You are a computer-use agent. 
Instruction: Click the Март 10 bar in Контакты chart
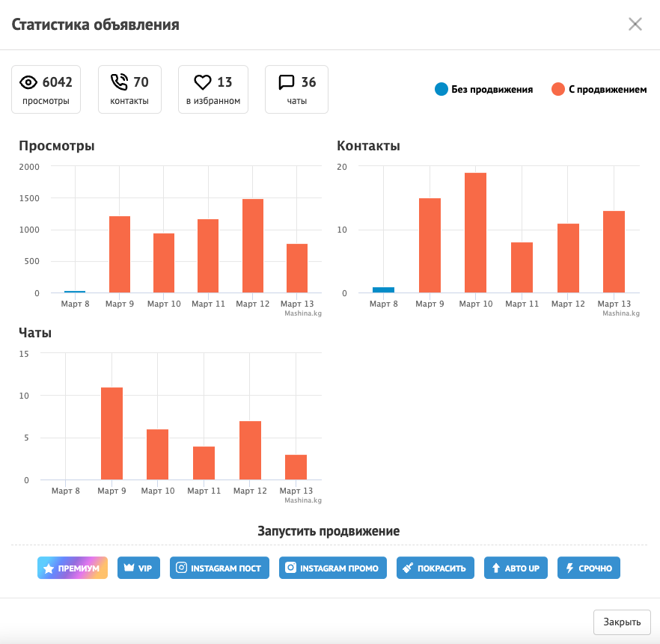point(476,233)
